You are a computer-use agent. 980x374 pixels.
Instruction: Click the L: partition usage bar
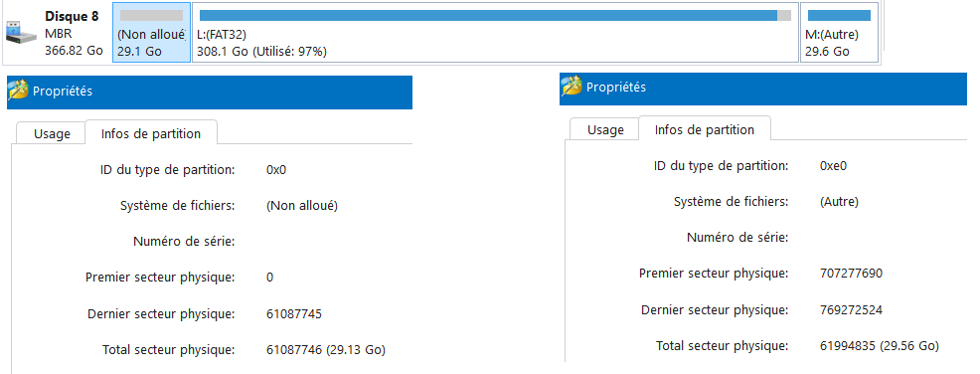[x=495, y=16]
